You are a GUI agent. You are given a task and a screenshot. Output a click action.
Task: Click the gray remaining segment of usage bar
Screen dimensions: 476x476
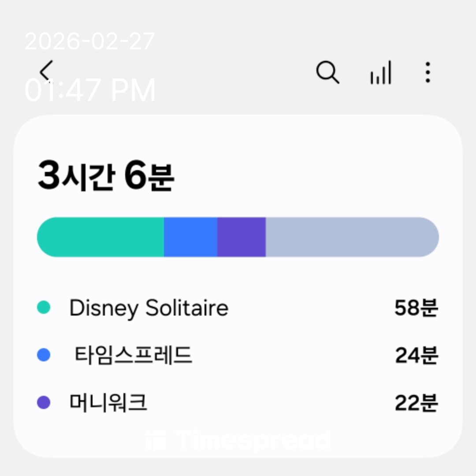click(352, 237)
